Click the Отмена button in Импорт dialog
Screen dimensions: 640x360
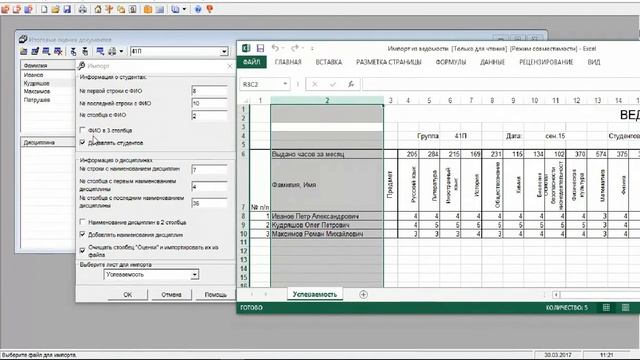click(171, 294)
